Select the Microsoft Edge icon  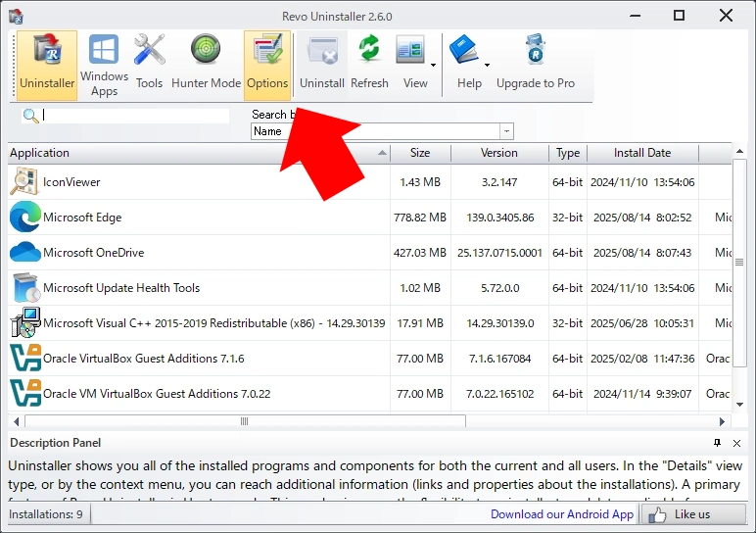click(x=25, y=218)
